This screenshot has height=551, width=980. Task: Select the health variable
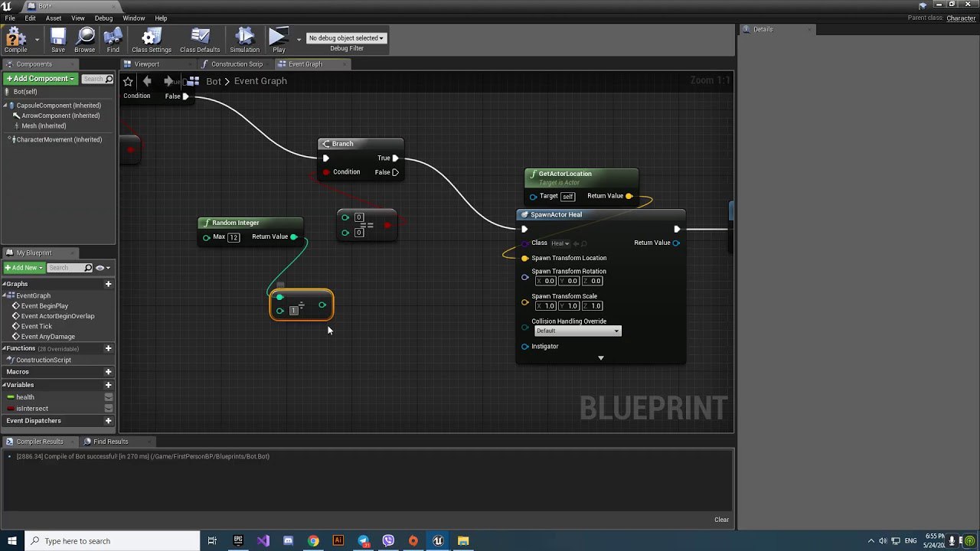click(x=25, y=397)
